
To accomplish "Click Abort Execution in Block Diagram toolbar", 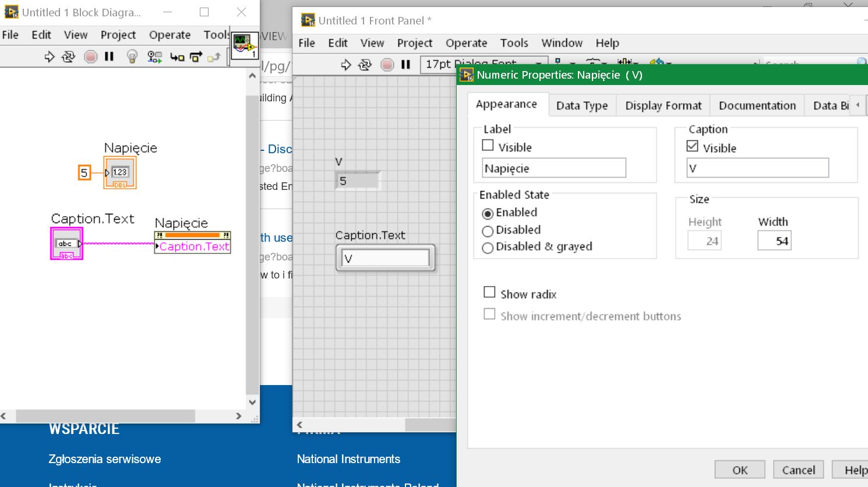I will tap(90, 57).
